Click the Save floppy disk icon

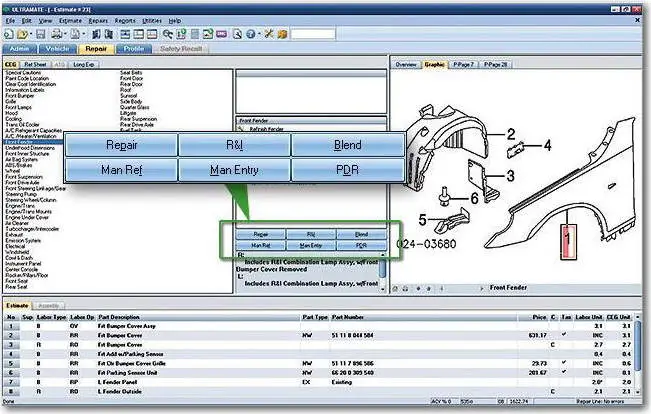(40, 34)
